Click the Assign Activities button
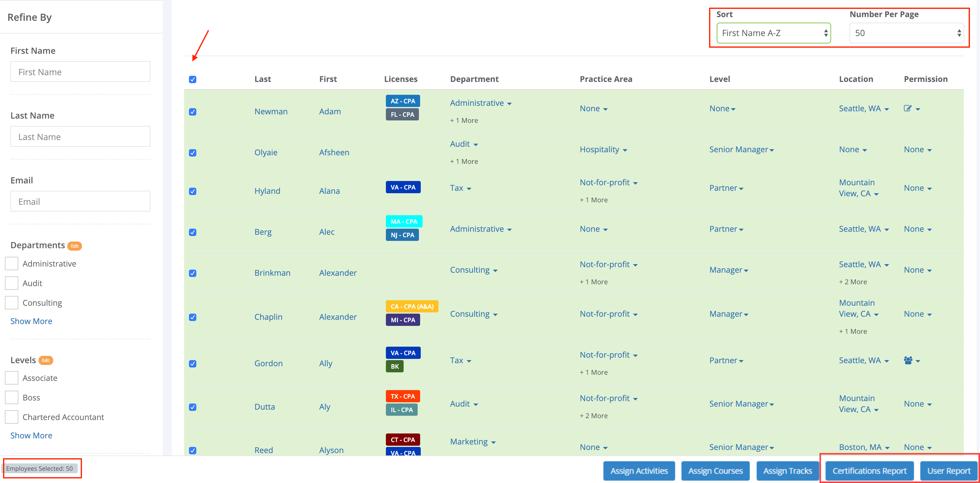The width and height of the screenshot is (980, 483). click(x=639, y=471)
